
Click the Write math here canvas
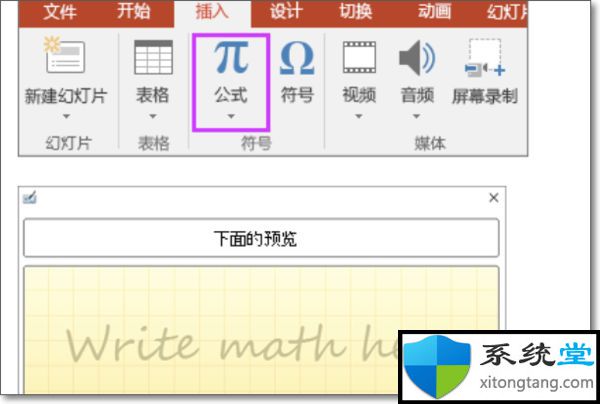pos(261,331)
